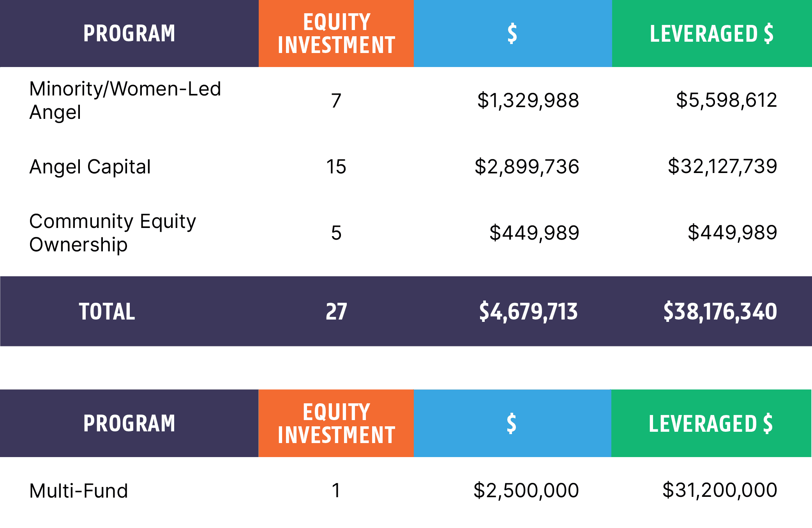Click the Minority/Women-Led Angel program name
This screenshot has height=528, width=812.
[125, 100]
